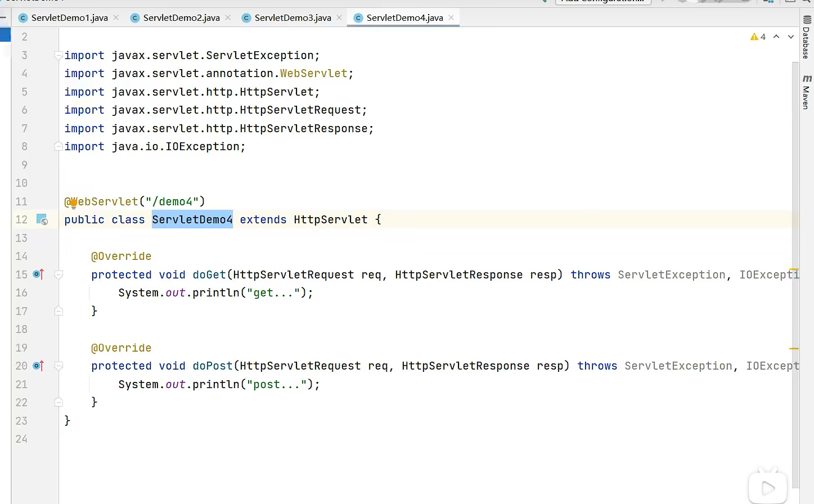Click the class file icon on ServletDemo2.java tab

(135, 18)
